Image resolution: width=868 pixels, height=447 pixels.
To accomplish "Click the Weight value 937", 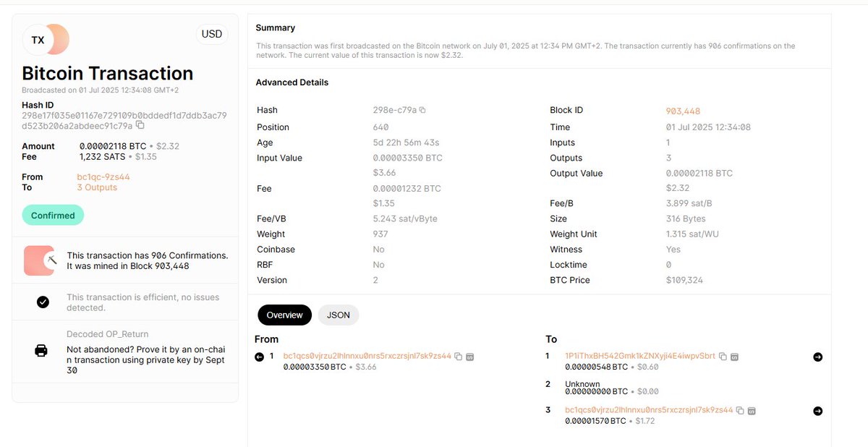I will pyautogui.click(x=380, y=234).
